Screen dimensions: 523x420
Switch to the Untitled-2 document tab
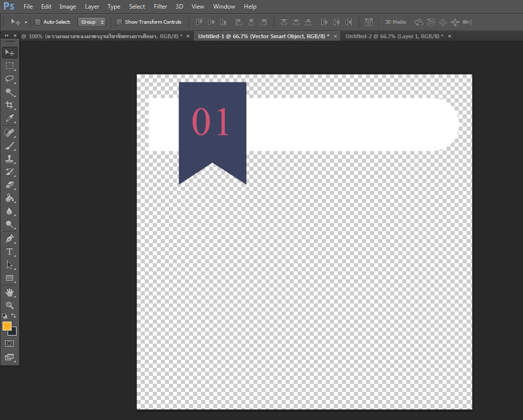(x=394, y=36)
